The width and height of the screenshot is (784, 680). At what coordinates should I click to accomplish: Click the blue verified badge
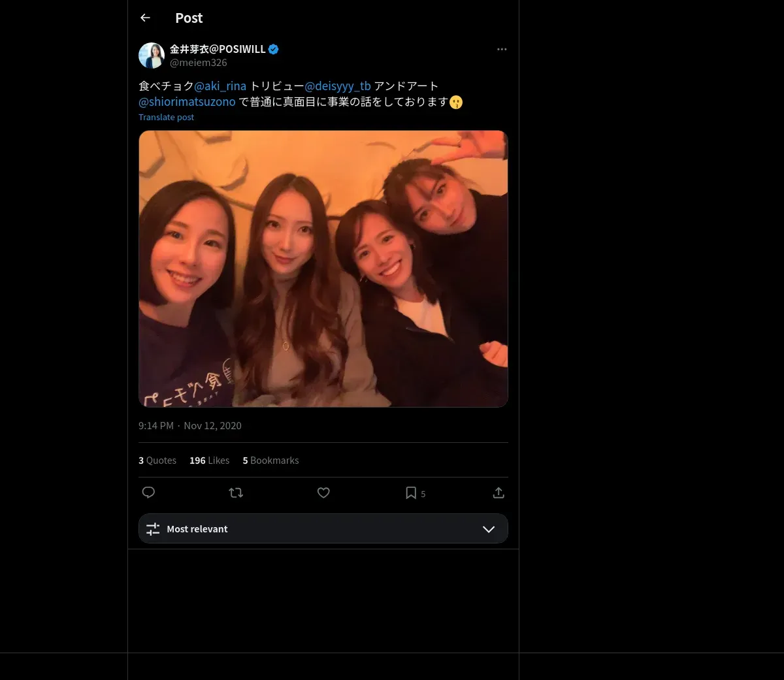pos(274,49)
